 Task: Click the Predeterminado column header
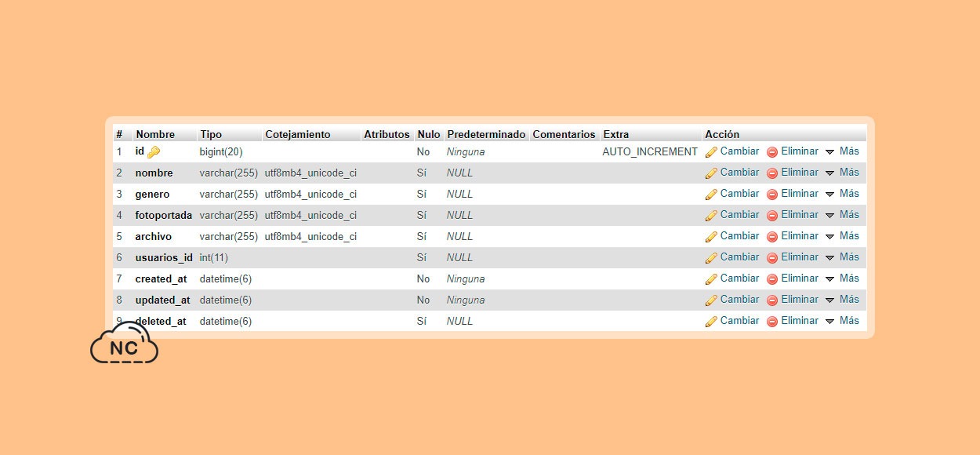tap(486, 135)
